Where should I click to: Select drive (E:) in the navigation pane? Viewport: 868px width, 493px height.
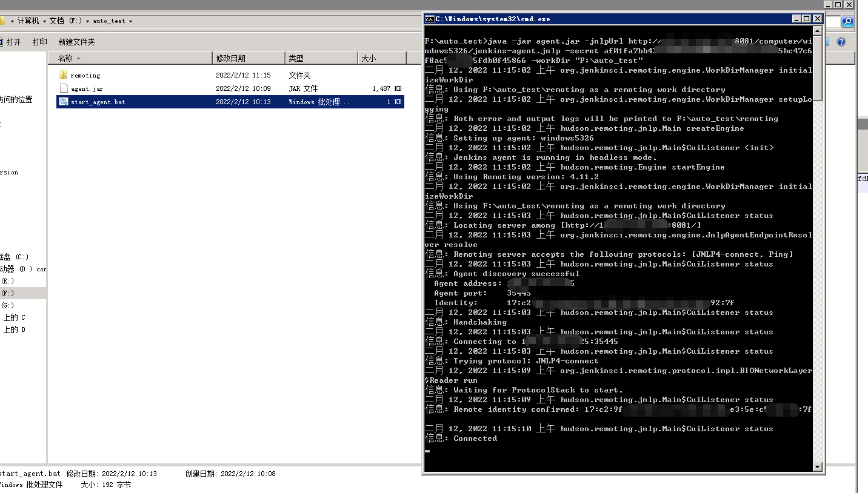[7, 281]
